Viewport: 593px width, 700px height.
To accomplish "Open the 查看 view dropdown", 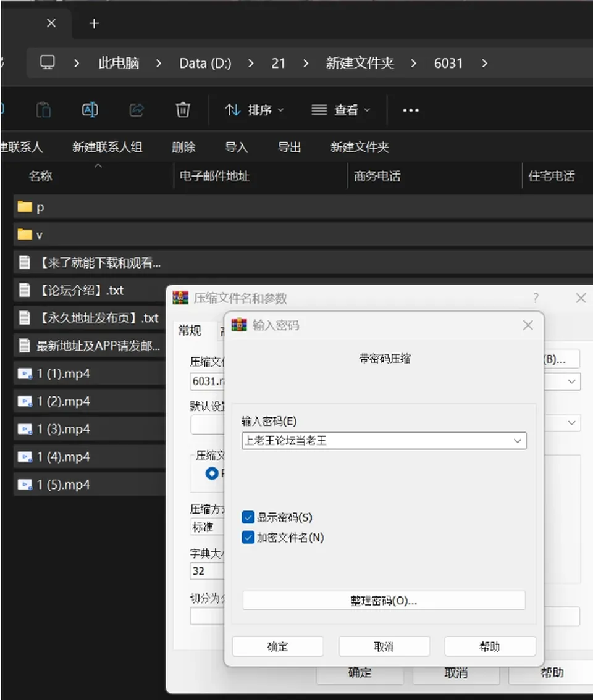I will coord(341,110).
